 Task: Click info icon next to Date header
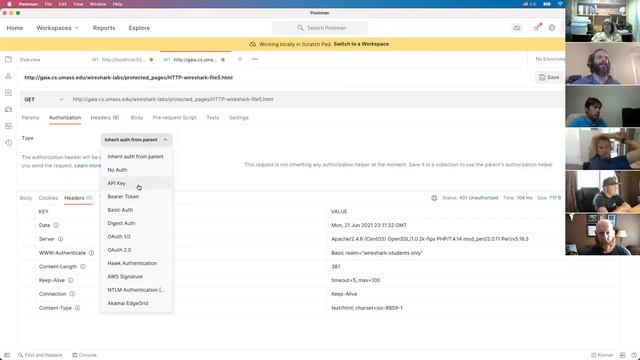pyautogui.click(x=56, y=225)
